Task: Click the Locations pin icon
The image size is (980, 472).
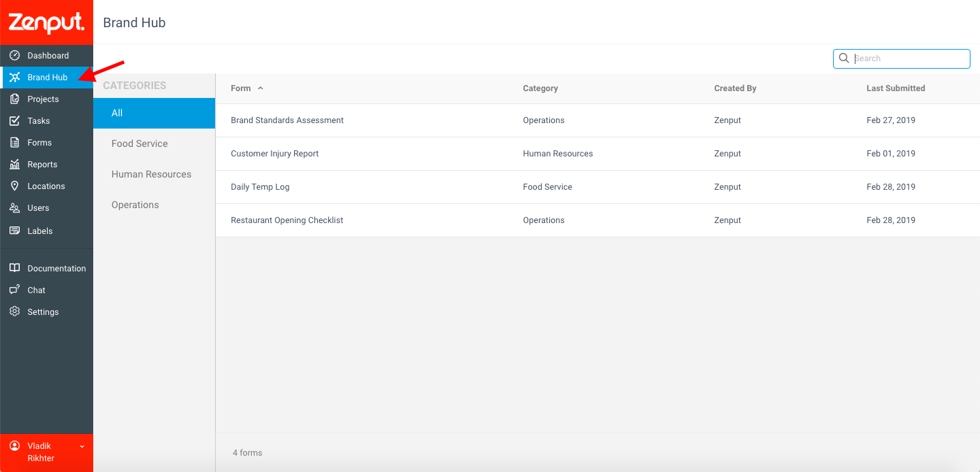Action: pos(14,186)
